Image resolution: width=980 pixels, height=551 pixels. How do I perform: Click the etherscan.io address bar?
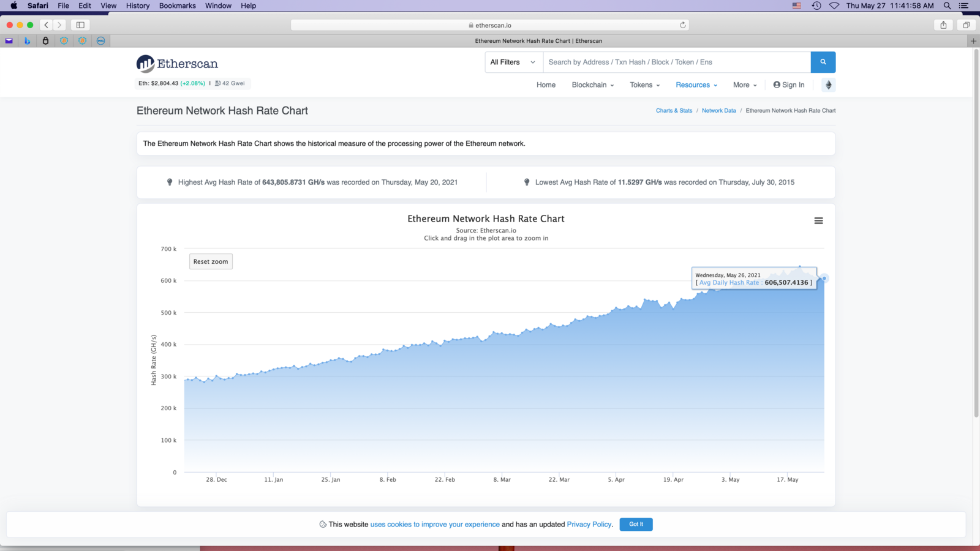[x=490, y=25]
